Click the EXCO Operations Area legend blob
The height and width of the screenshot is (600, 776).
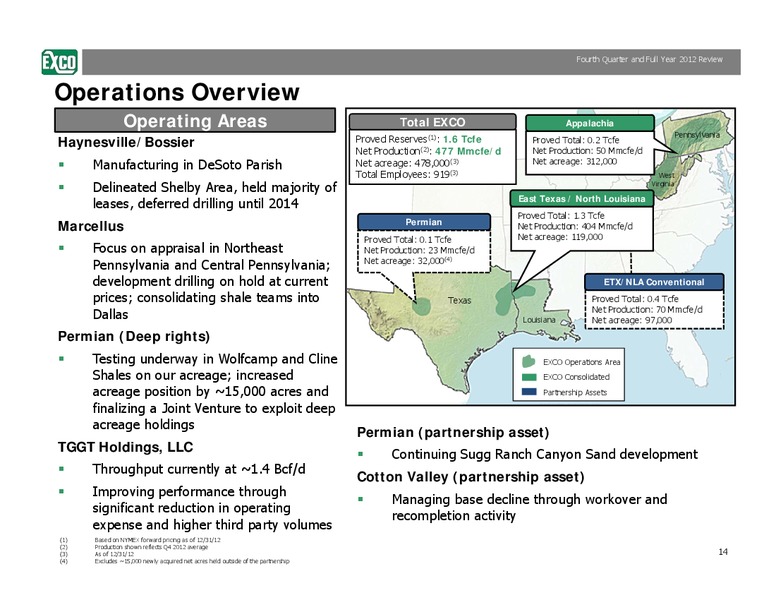[529, 361]
